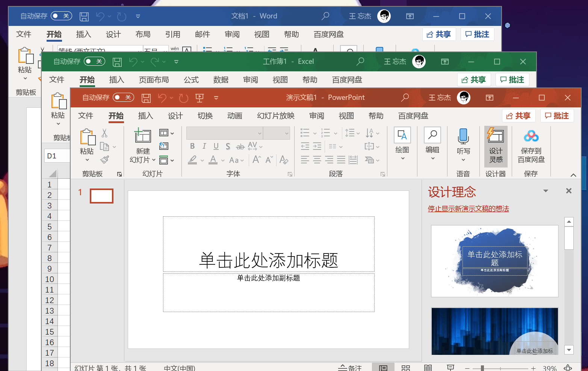Decrease font size in PowerPoint
588x371 pixels.
click(x=269, y=160)
